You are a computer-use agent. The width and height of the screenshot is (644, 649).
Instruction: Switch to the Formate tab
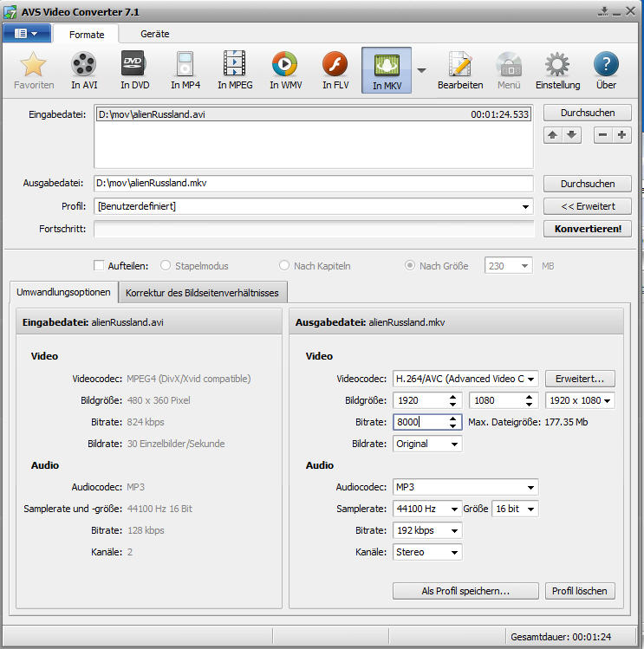coord(87,35)
